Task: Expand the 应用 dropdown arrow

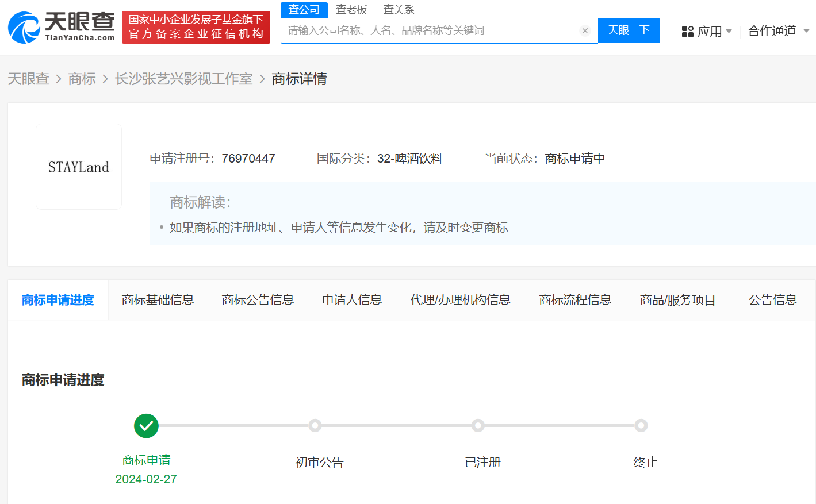Action: coord(729,31)
